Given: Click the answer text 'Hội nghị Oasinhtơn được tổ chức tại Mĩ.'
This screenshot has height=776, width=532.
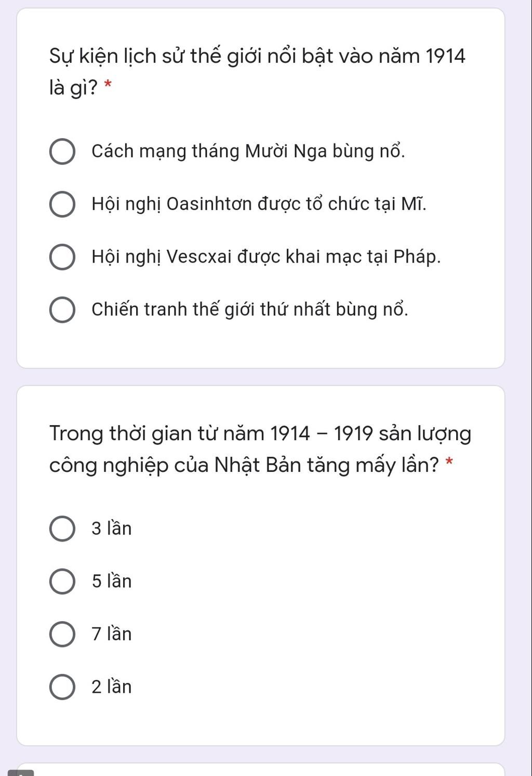Looking at the screenshot, I should [259, 204].
